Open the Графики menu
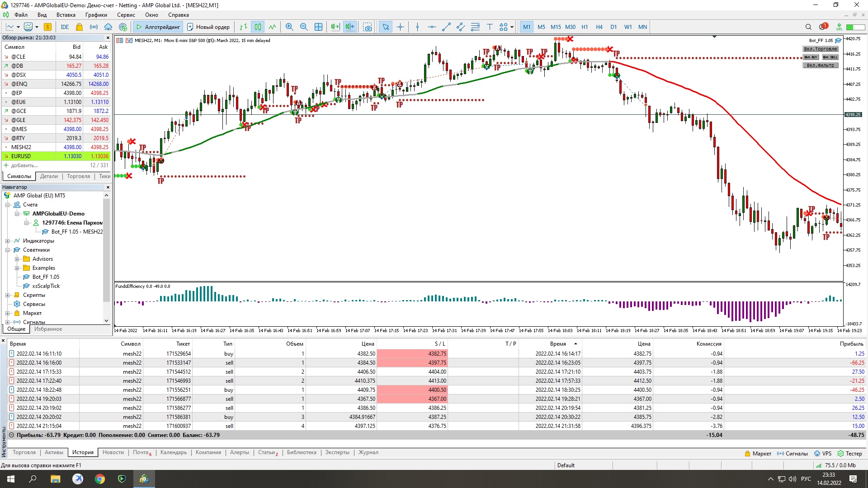This screenshot has height=488, width=868. point(96,15)
